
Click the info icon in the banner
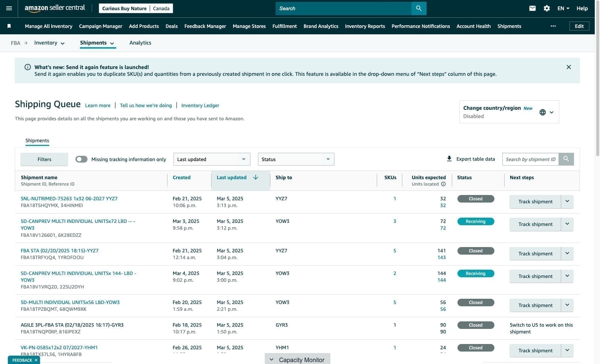click(x=28, y=67)
